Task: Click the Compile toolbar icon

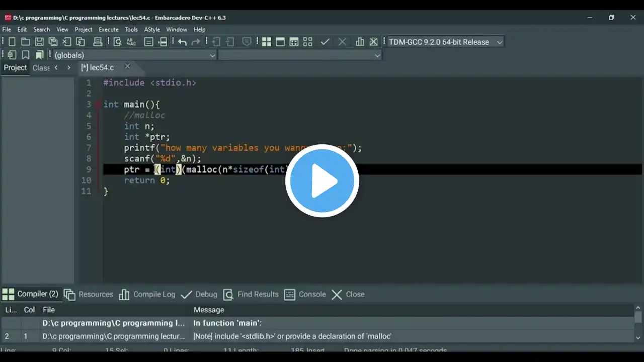Action: click(267, 42)
